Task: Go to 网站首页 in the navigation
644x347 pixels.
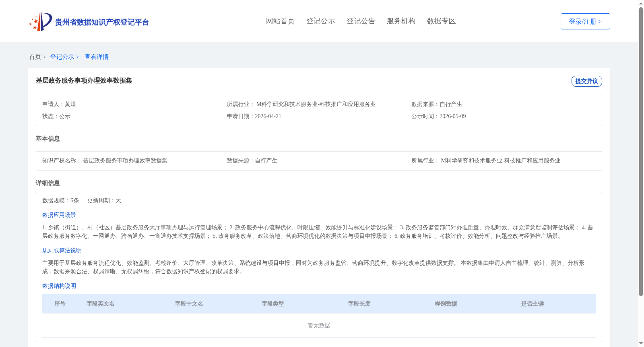Action: (x=280, y=21)
